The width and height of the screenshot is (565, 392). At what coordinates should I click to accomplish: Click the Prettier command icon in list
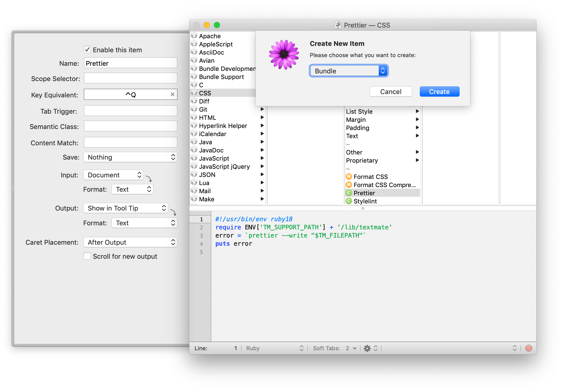349,193
